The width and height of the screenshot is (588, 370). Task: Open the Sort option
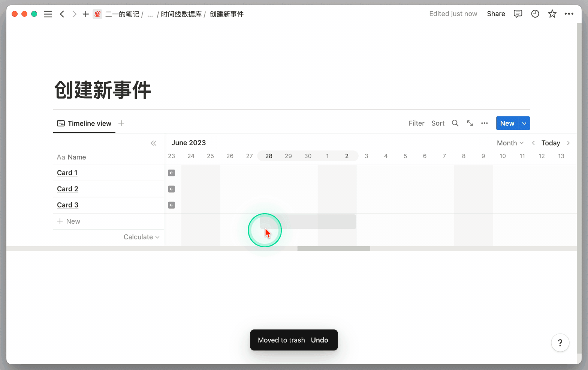(x=438, y=123)
